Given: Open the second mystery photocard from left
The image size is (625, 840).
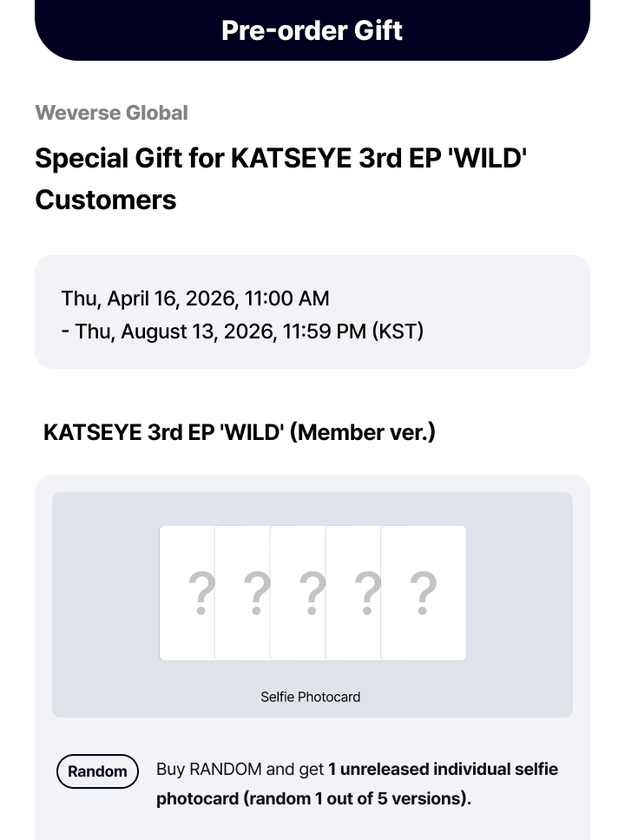Looking at the screenshot, I should point(242,593).
